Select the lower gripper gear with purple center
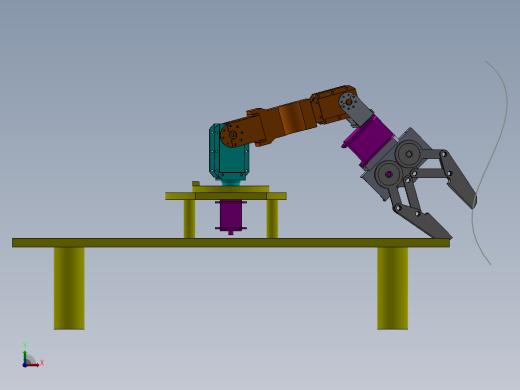This screenshot has height=390, width=520. [388, 174]
